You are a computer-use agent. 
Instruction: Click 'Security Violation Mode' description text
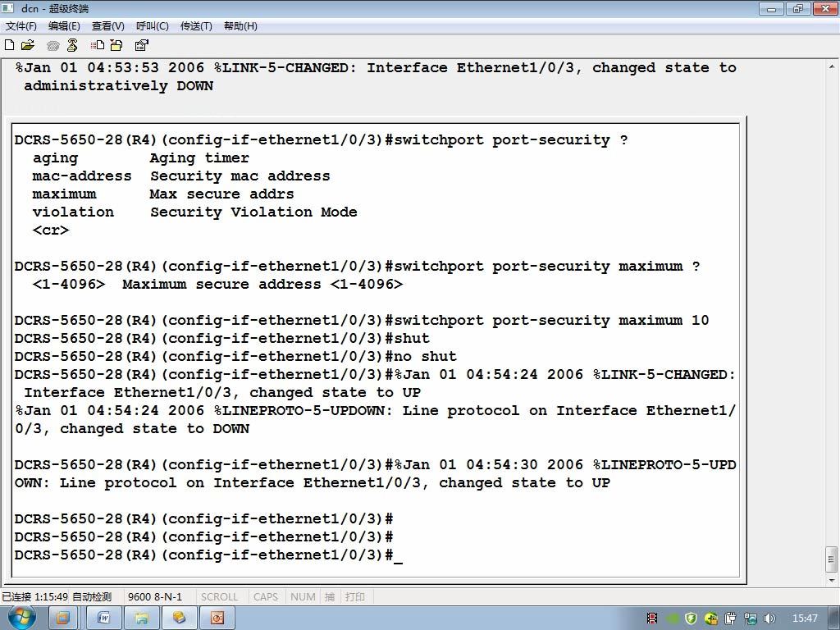click(253, 212)
